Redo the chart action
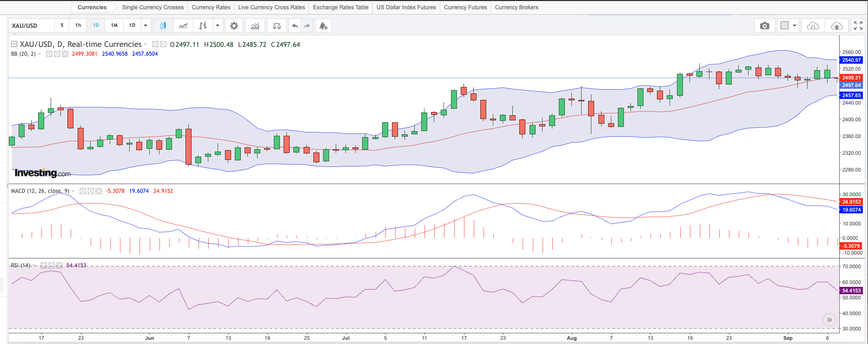Screen dimensions: 868x344 point(307,26)
